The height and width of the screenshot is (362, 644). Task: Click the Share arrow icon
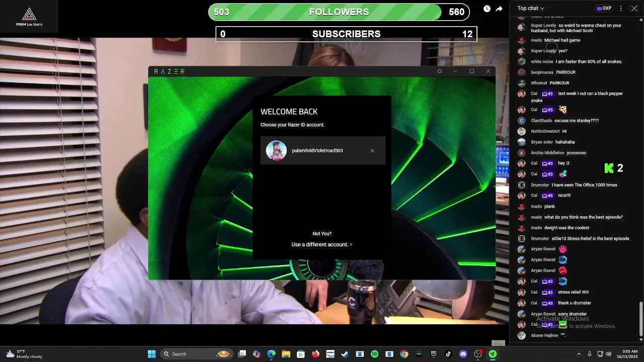[x=499, y=9]
